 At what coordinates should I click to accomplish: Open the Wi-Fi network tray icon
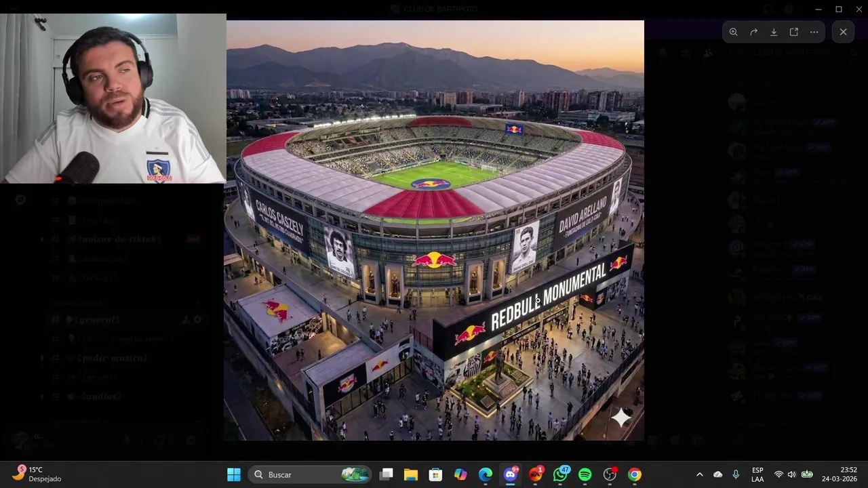778,474
